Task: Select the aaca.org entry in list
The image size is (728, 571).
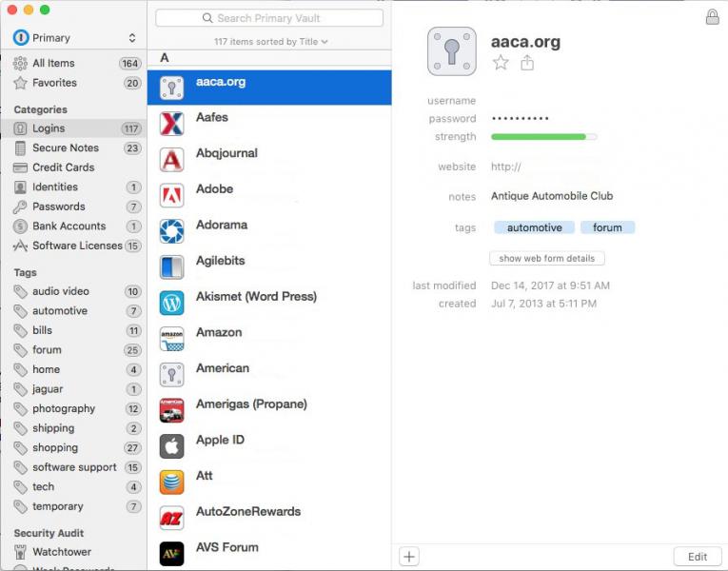Action: [269, 88]
